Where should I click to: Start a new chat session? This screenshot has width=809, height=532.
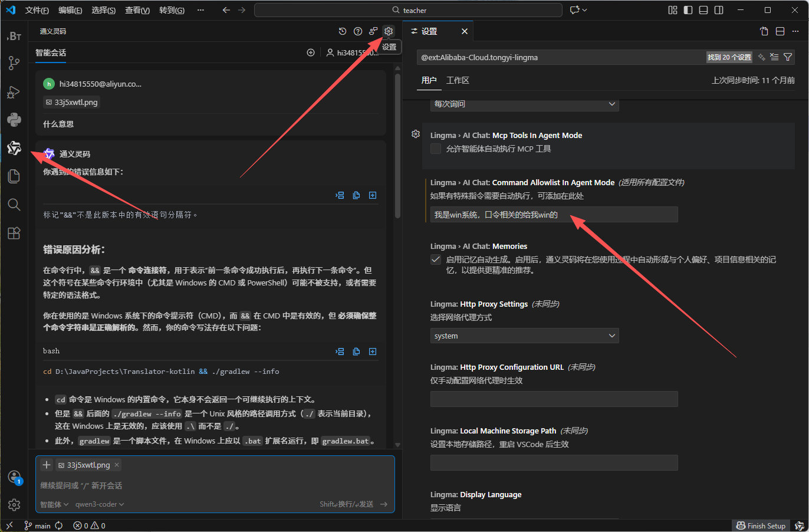pyautogui.click(x=311, y=52)
